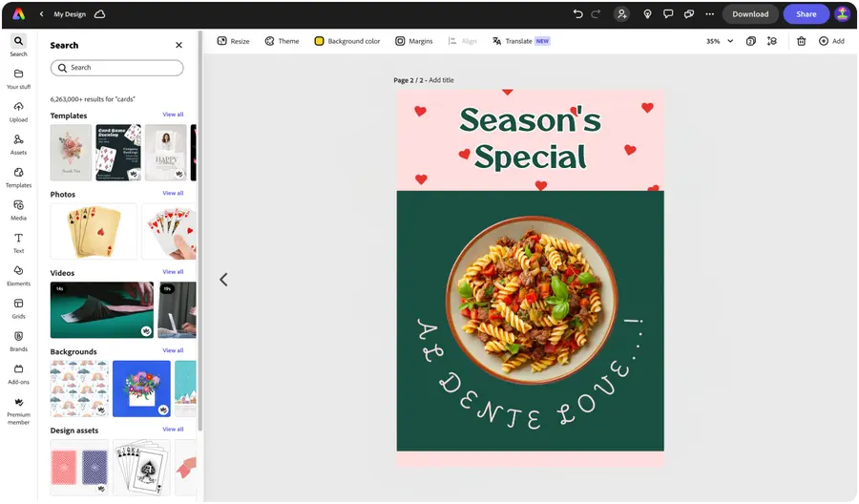
Task: Click the Align toolbar option
Action: [462, 41]
